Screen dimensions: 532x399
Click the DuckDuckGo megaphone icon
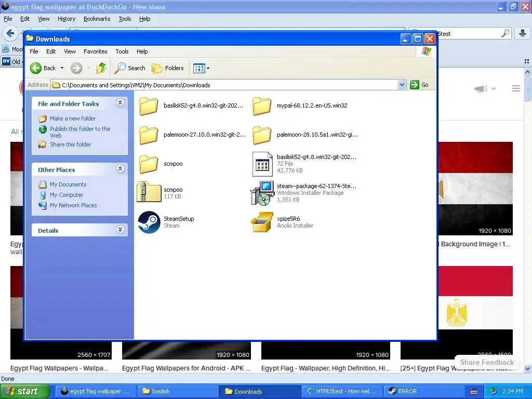(481, 89)
